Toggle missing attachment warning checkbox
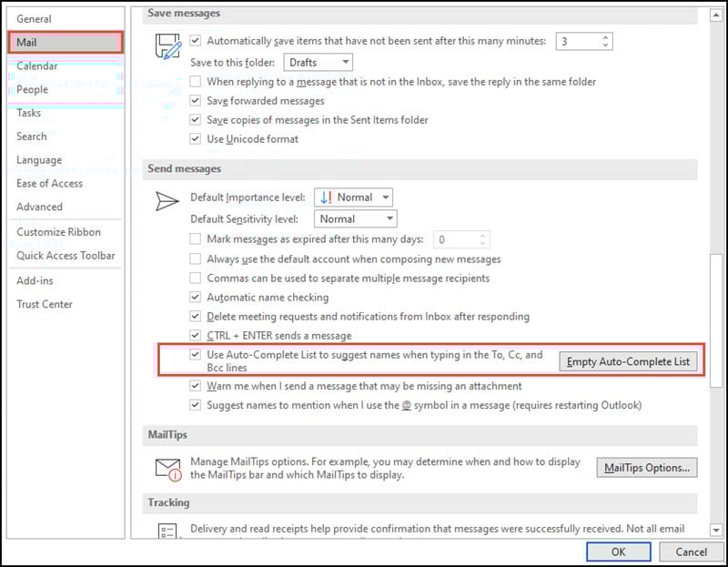 [x=196, y=385]
